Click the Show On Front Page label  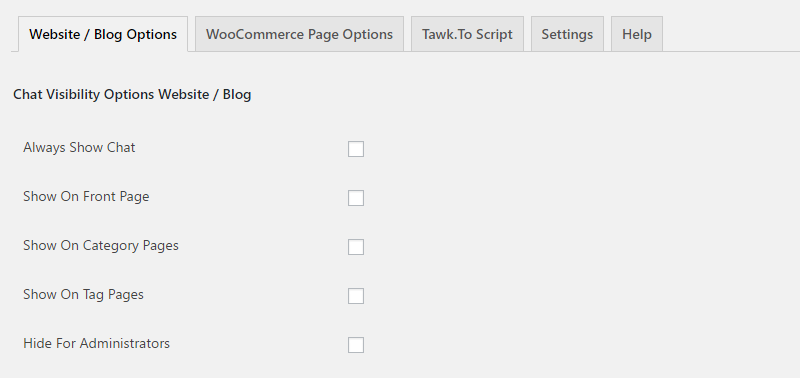[x=86, y=196]
